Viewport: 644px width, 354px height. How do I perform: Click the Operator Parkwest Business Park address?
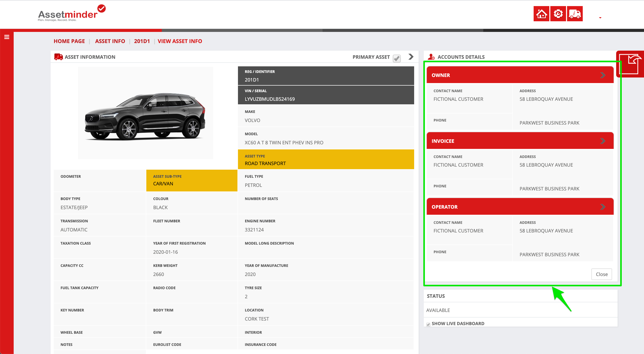pyautogui.click(x=549, y=254)
